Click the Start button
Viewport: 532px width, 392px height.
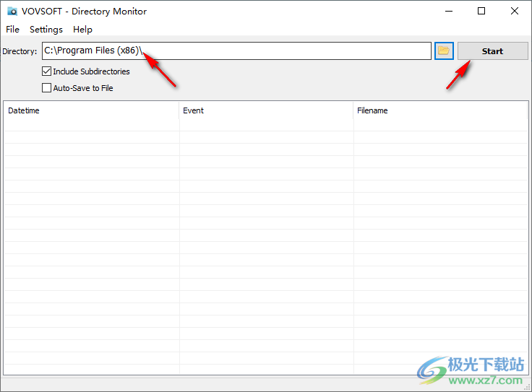(493, 51)
